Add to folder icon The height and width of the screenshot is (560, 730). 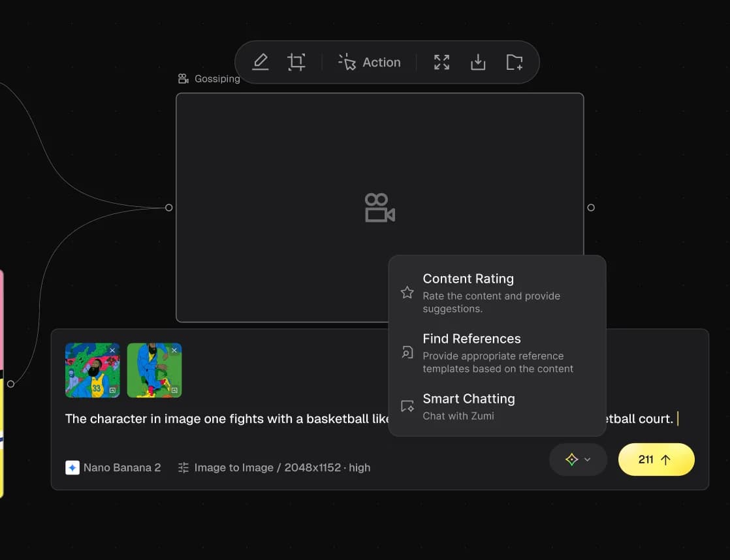coord(514,62)
